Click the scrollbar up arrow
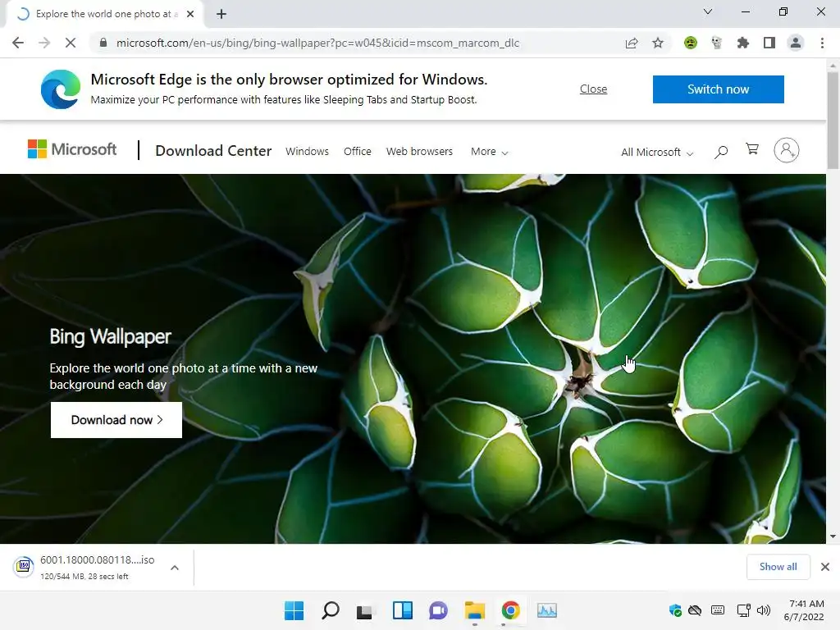The width and height of the screenshot is (840, 630). 833,65
